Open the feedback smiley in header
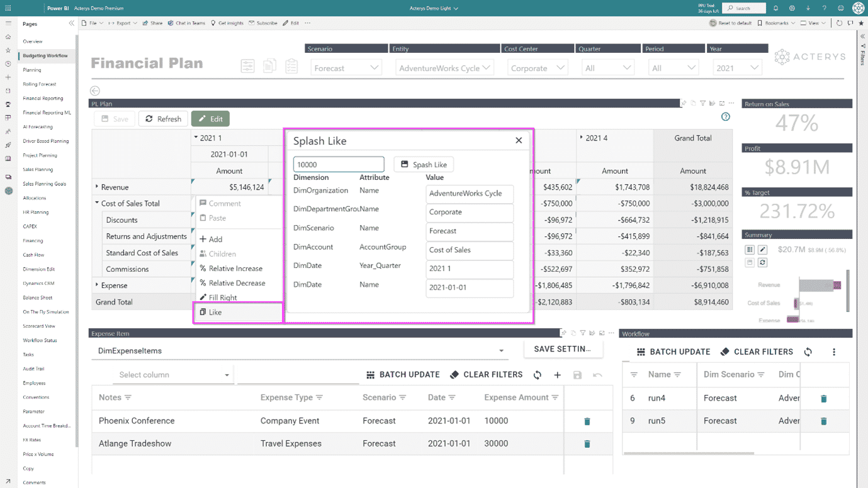Screen dimensions: 868x488 pyautogui.click(x=841, y=8)
